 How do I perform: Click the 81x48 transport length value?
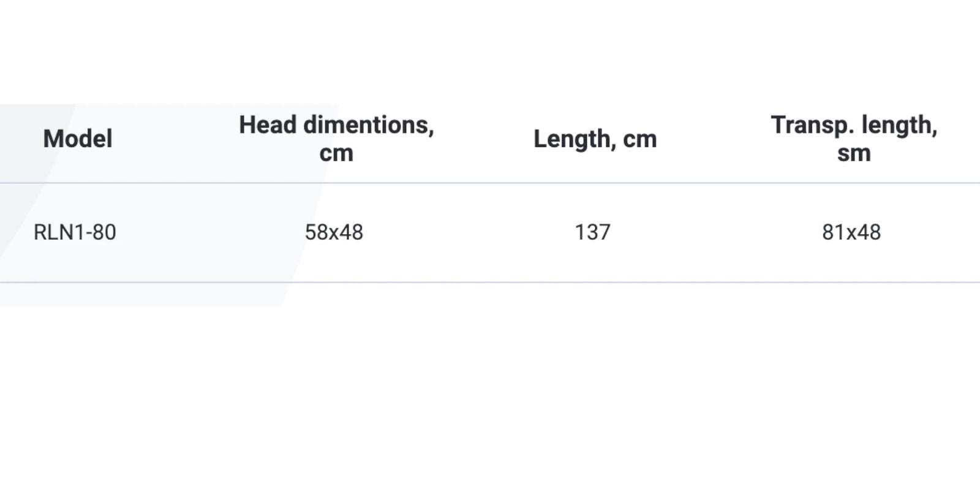click(851, 232)
